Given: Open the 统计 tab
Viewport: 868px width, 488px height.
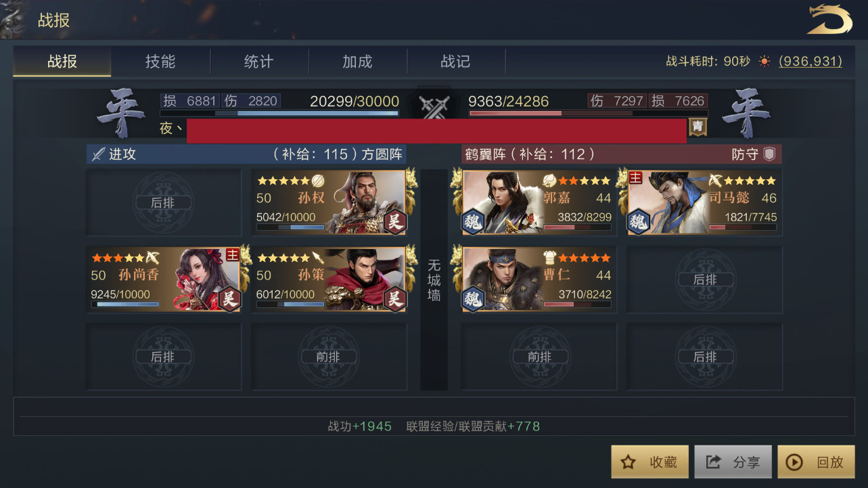Looking at the screenshot, I should coord(259,62).
